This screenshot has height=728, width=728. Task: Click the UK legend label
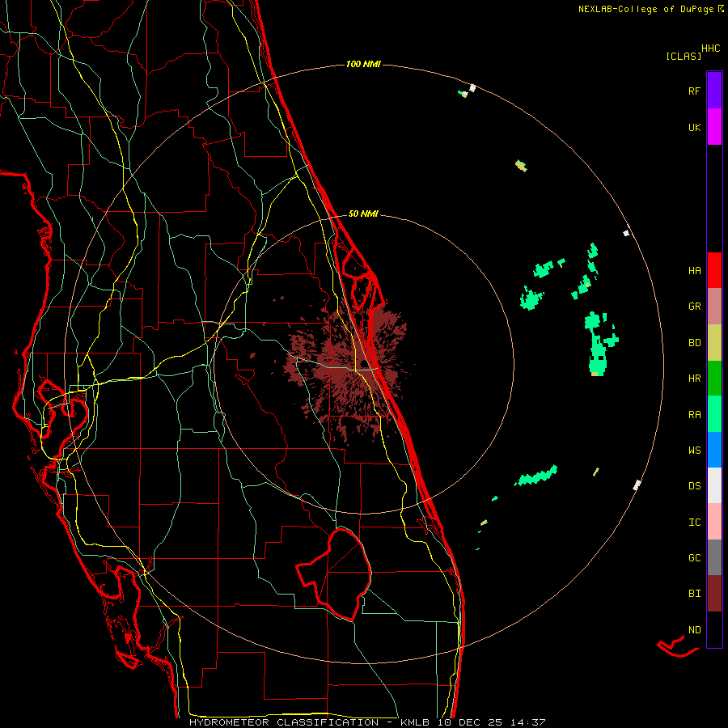pos(695,127)
